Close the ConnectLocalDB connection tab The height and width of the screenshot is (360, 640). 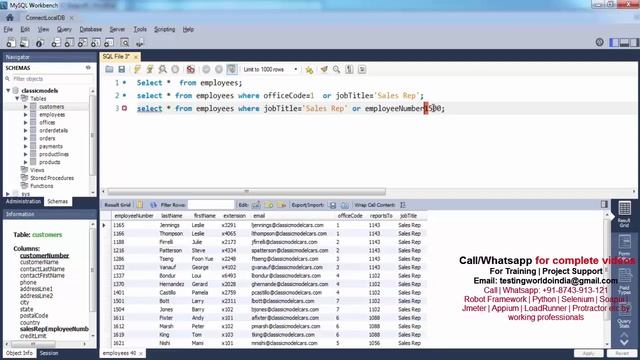[71, 18]
